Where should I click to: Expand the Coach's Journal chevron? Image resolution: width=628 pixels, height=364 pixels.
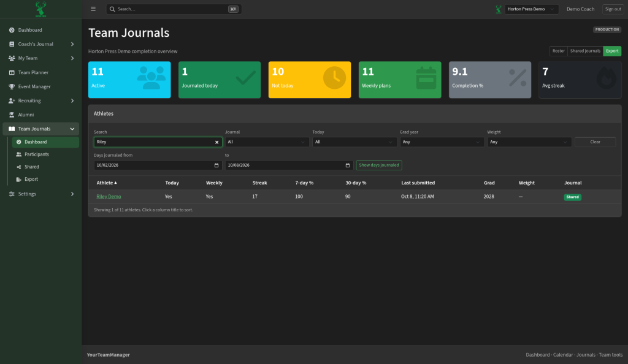tap(72, 44)
